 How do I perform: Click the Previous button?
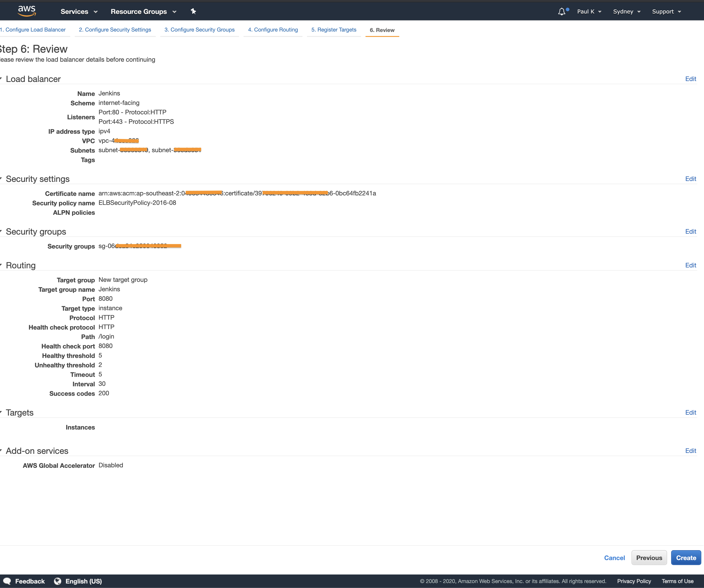(649, 557)
